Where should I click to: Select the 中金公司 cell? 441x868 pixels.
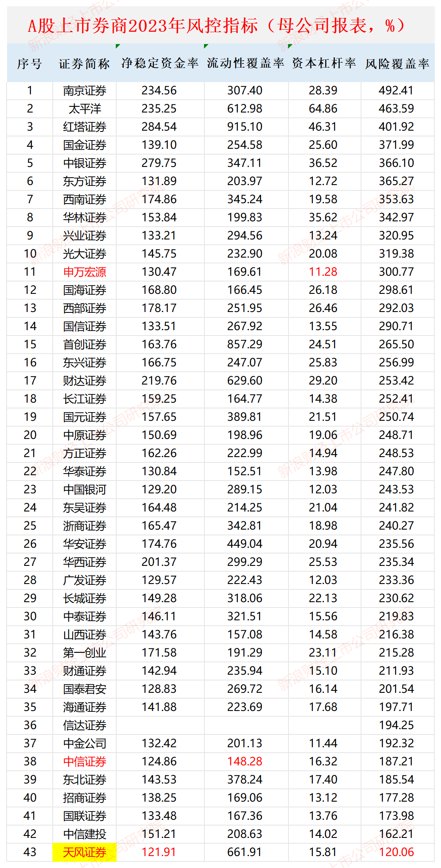(x=84, y=744)
